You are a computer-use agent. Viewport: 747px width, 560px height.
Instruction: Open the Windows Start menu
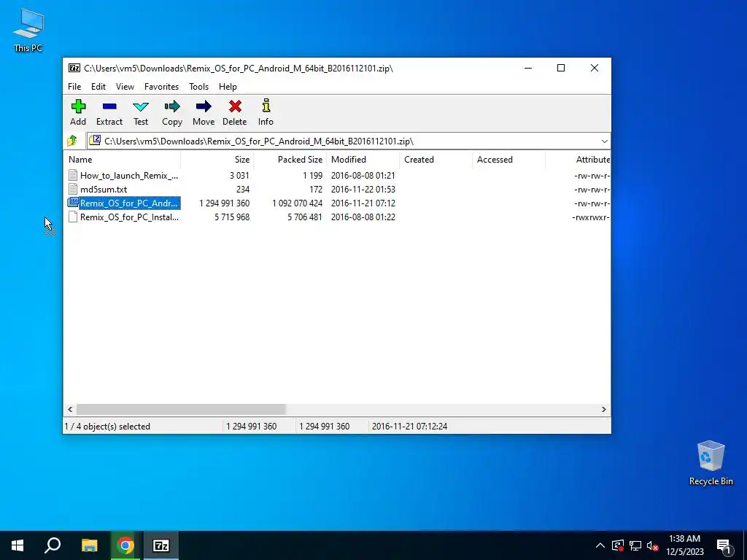18,545
